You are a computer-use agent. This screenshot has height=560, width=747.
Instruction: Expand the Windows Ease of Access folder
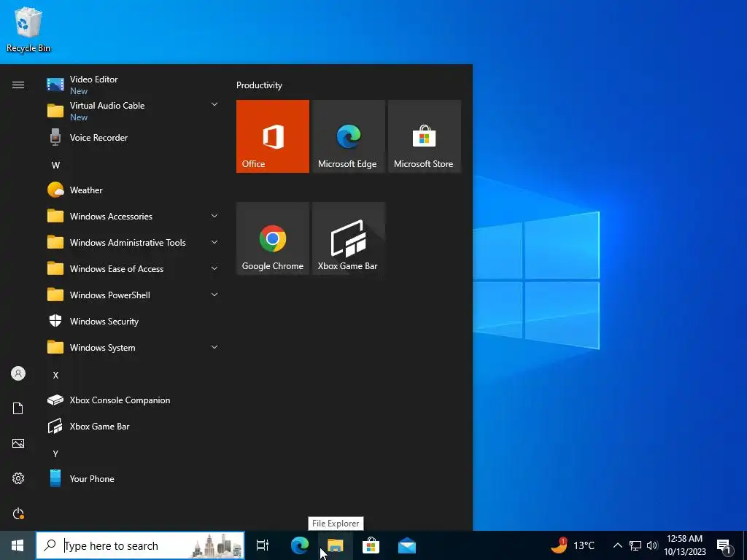[133, 268]
